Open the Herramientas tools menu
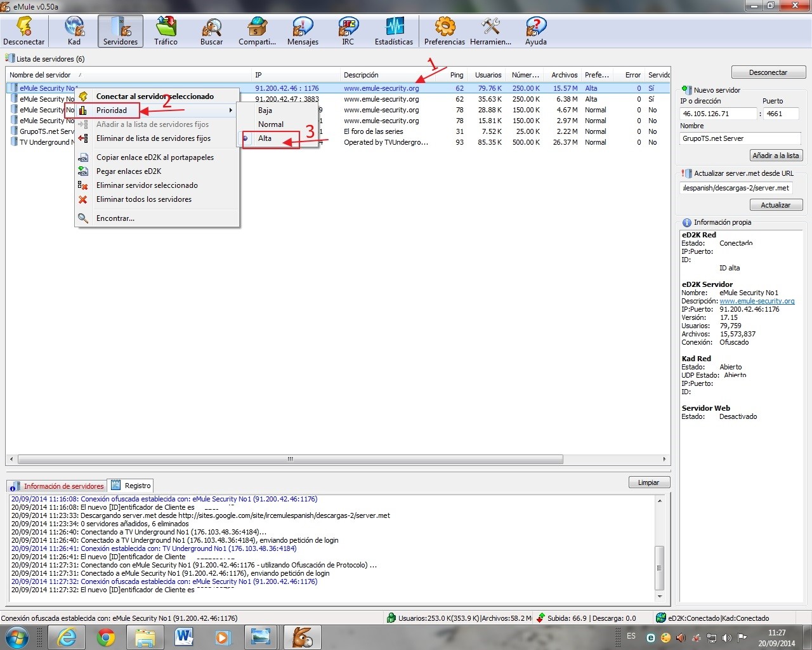This screenshot has height=650, width=812. pyautogui.click(x=490, y=30)
